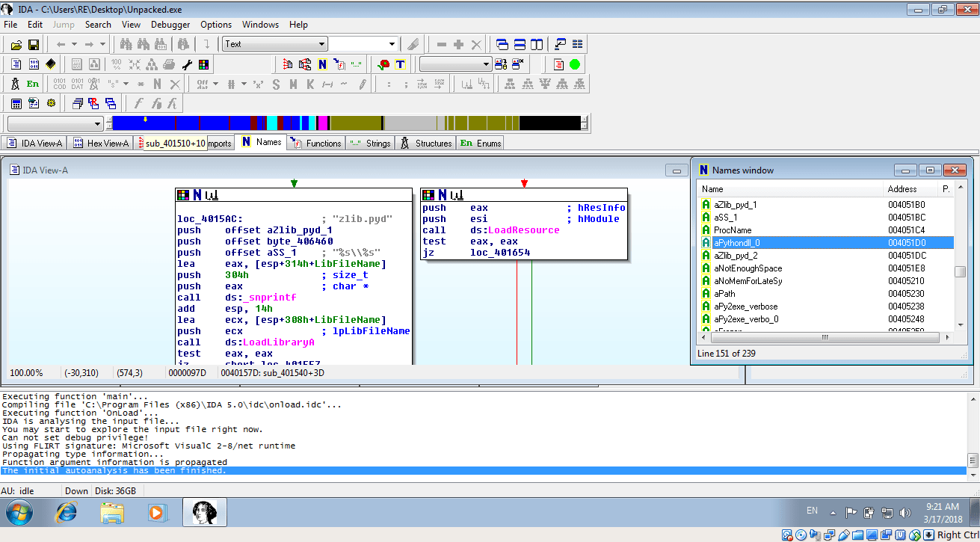Click cyan segment of navigation band
This screenshot has width=980, height=542.
pyautogui.click(x=272, y=123)
